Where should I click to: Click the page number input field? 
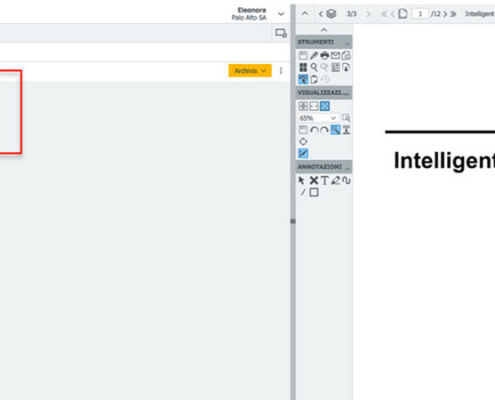[420, 14]
